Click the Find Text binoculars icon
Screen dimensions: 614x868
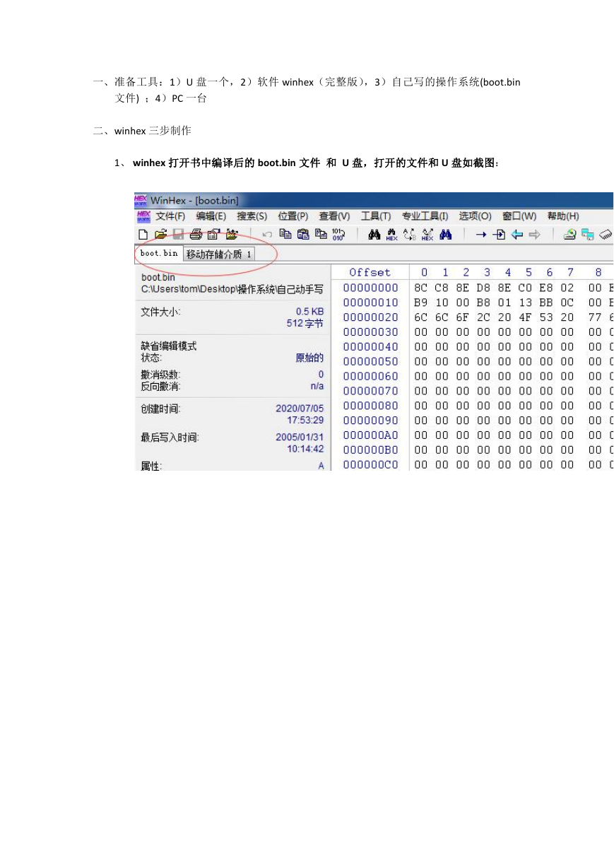374,235
